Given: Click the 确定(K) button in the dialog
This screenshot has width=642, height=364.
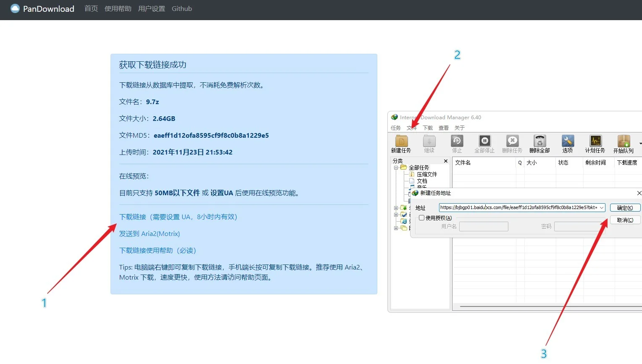Looking at the screenshot, I should pyautogui.click(x=625, y=208).
